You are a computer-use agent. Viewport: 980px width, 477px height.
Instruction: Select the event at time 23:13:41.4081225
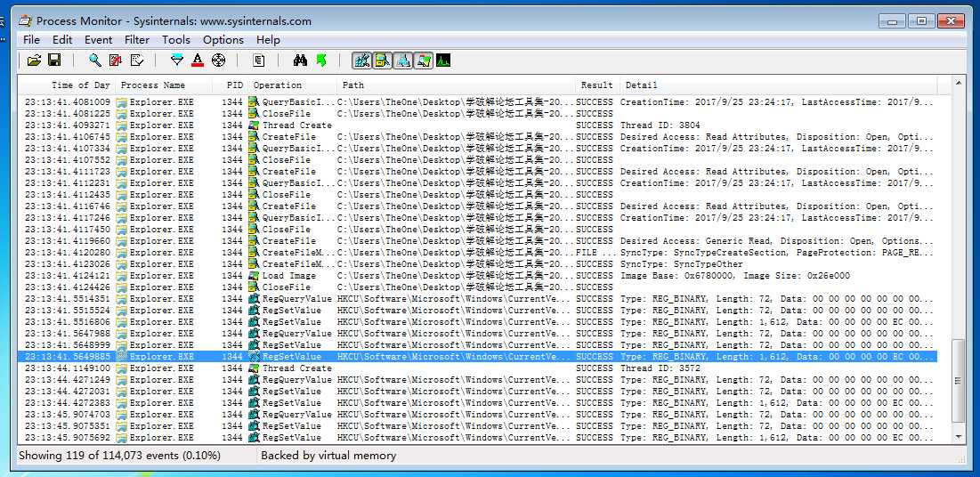(x=478, y=114)
